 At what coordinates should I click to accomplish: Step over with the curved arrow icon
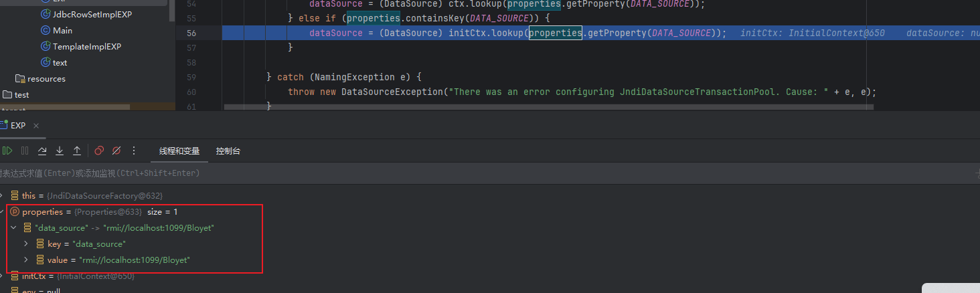pos(42,151)
